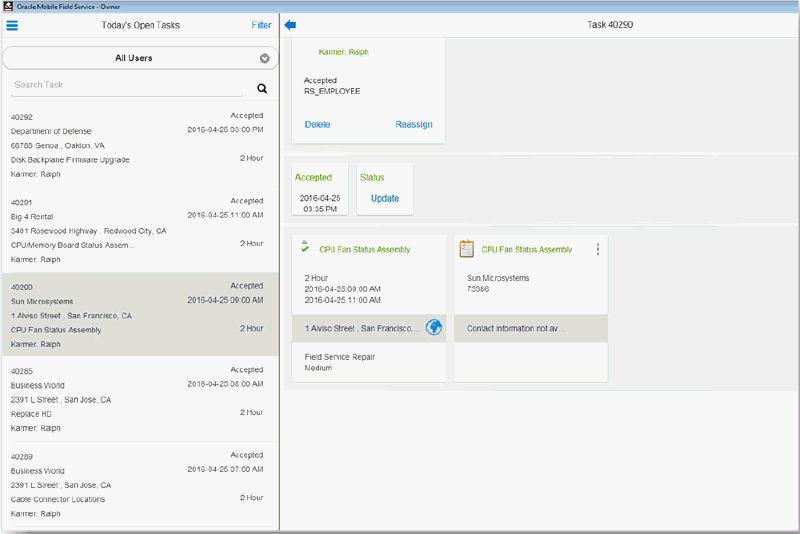Click Field Service Repair text
Screen dimensions: 800x534
[x=340, y=357]
